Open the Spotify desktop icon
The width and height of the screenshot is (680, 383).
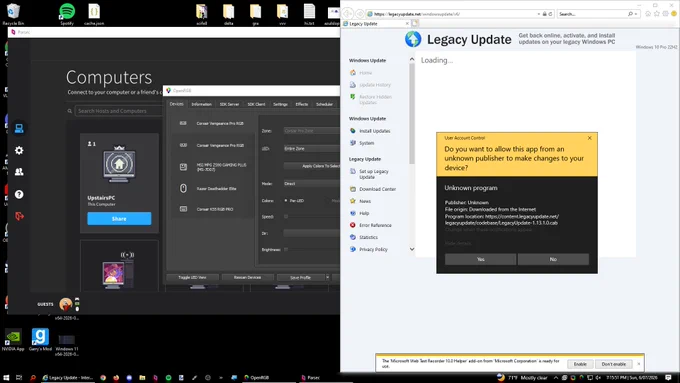click(x=67, y=14)
